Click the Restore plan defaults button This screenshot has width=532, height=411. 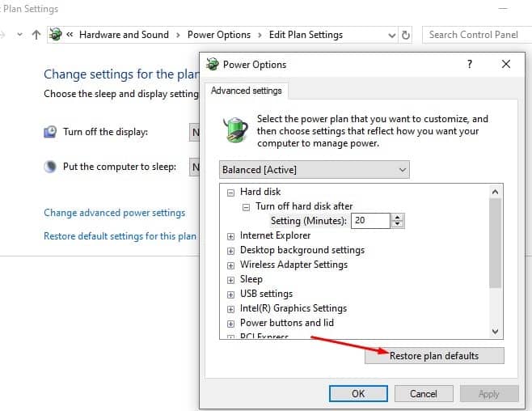point(434,356)
